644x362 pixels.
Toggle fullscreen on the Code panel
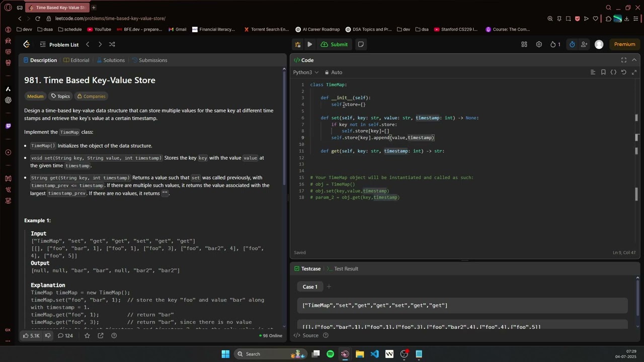624,60
